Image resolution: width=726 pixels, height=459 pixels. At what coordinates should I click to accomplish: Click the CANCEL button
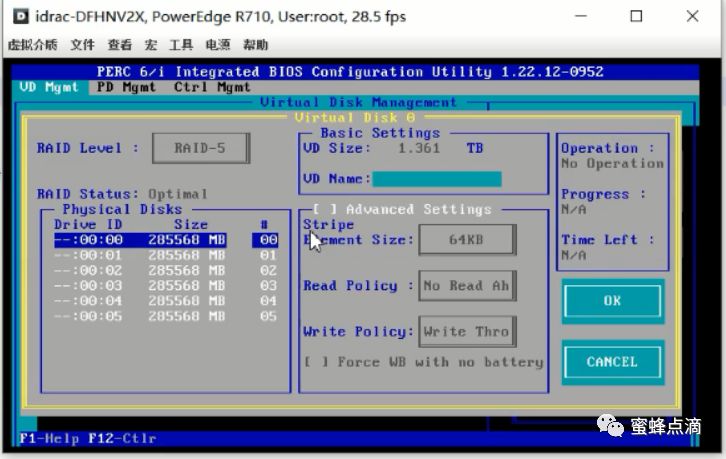[x=613, y=362]
